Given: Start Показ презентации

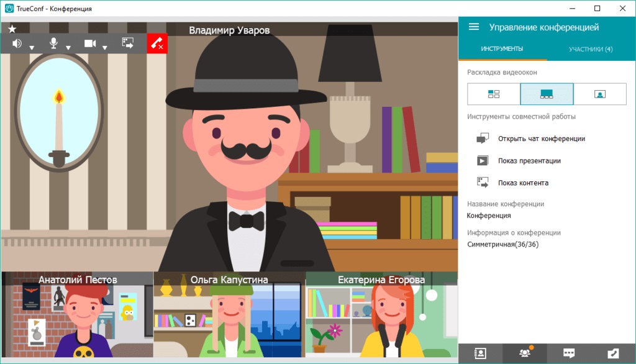Looking at the screenshot, I should (x=529, y=161).
